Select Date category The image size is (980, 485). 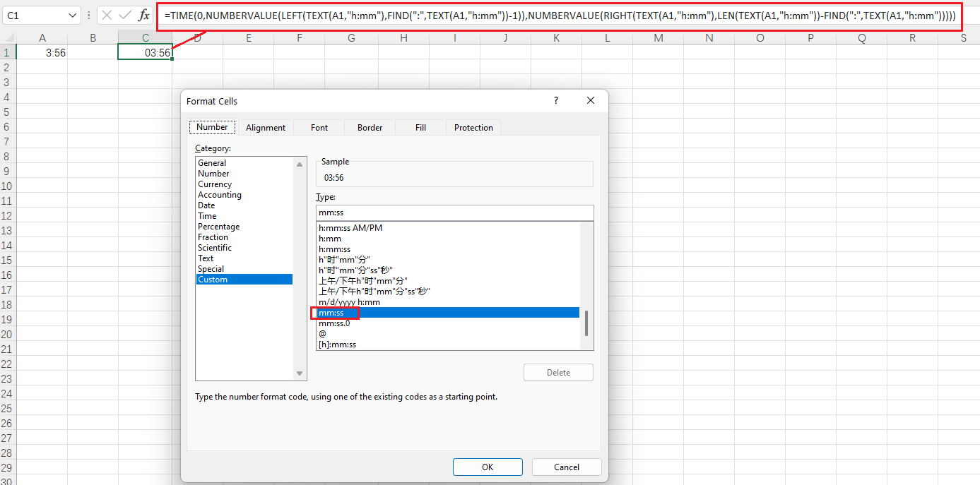pyautogui.click(x=244, y=205)
